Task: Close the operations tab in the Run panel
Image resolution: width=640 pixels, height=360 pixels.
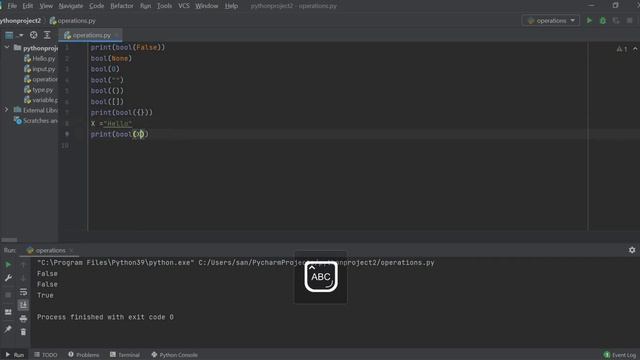Action: (x=71, y=250)
